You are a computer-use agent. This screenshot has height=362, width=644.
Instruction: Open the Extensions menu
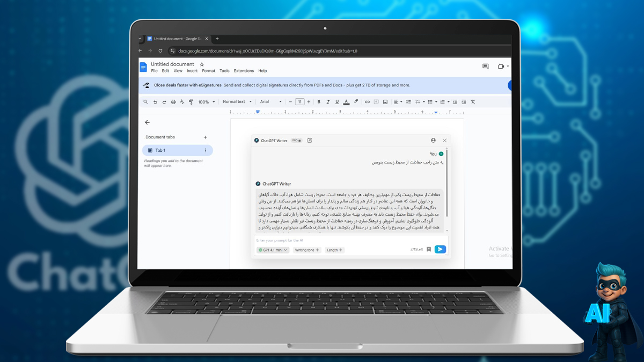coord(244,71)
